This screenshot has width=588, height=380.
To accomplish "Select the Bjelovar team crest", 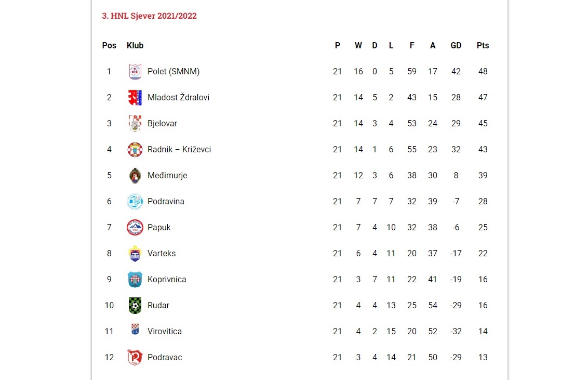I will (135, 123).
